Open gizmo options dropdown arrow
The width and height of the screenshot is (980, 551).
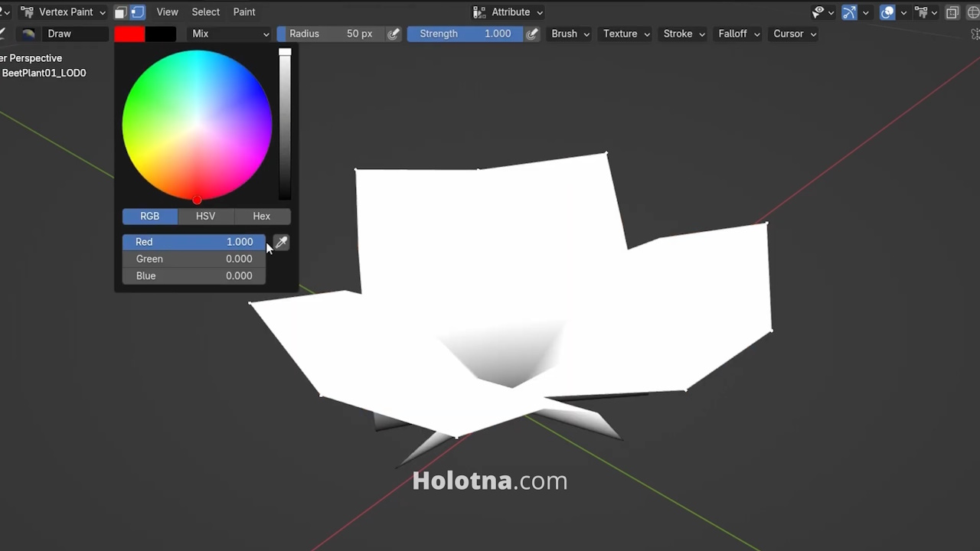point(865,12)
